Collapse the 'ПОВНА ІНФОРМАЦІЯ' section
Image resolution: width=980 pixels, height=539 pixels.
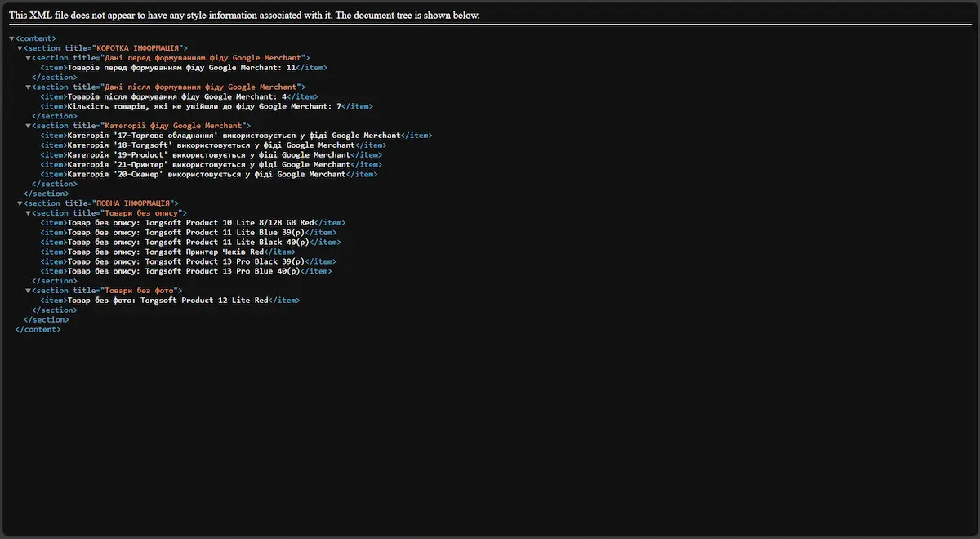pyautogui.click(x=20, y=203)
